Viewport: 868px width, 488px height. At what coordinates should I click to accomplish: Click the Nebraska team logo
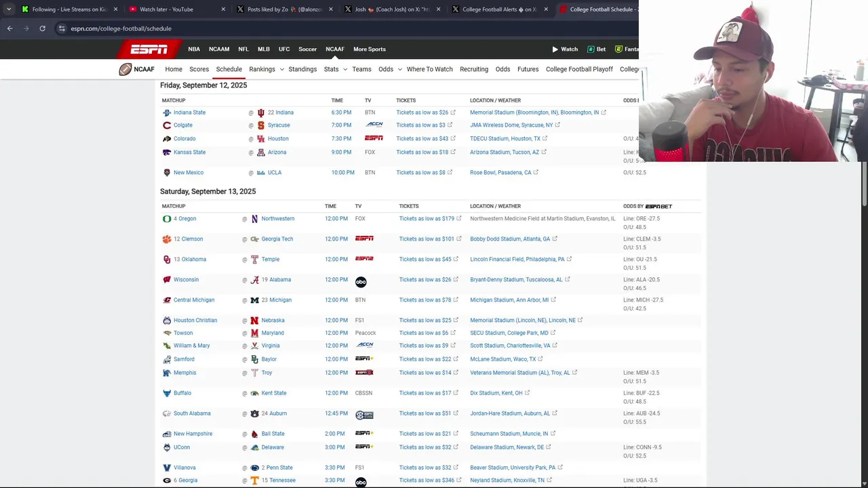click(x=254, y=321)
